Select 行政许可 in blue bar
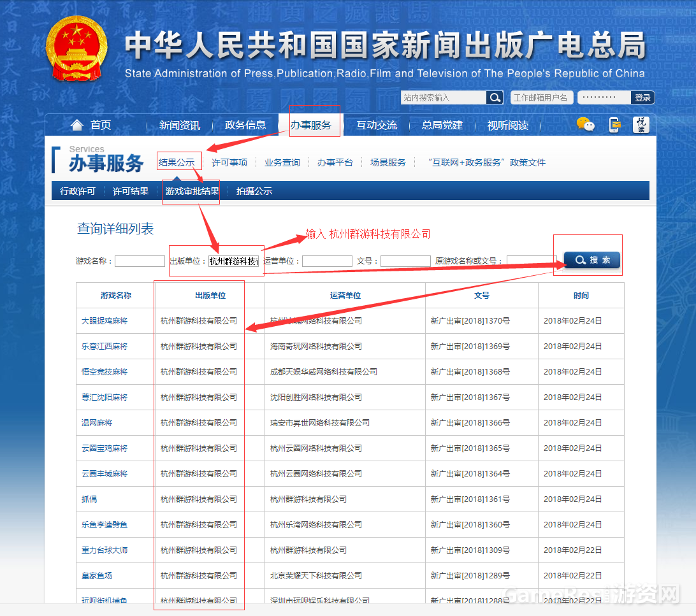This screenshot has width=696, height=616. (x=78, y=191)
